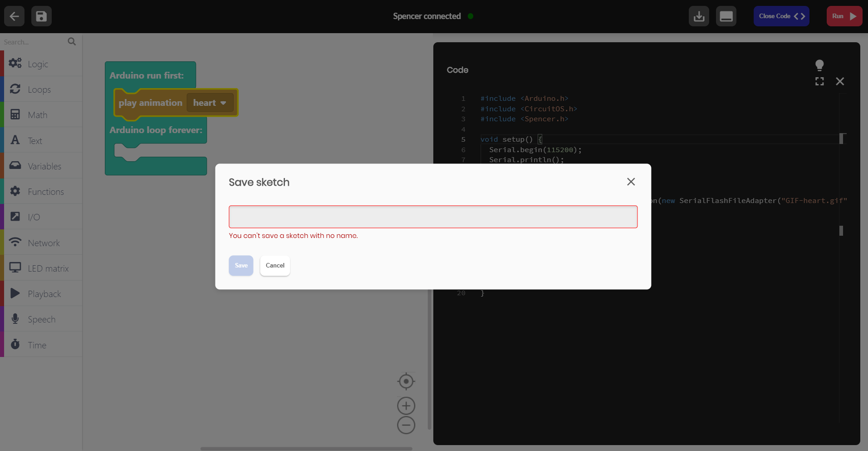Center the workspace with crosshair icon
The width and height of the screenshot is (868, 451).
pos(406,381)
